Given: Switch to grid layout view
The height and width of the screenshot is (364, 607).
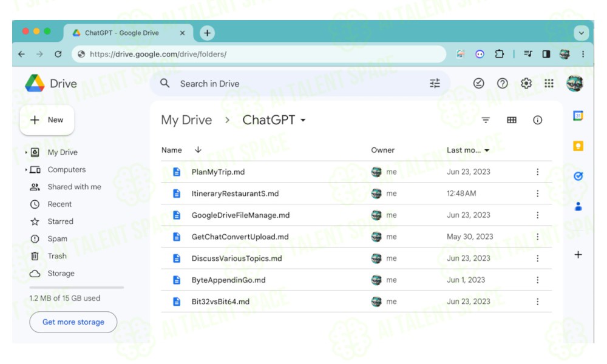Looking at the screenshot, I should (511, 120).
